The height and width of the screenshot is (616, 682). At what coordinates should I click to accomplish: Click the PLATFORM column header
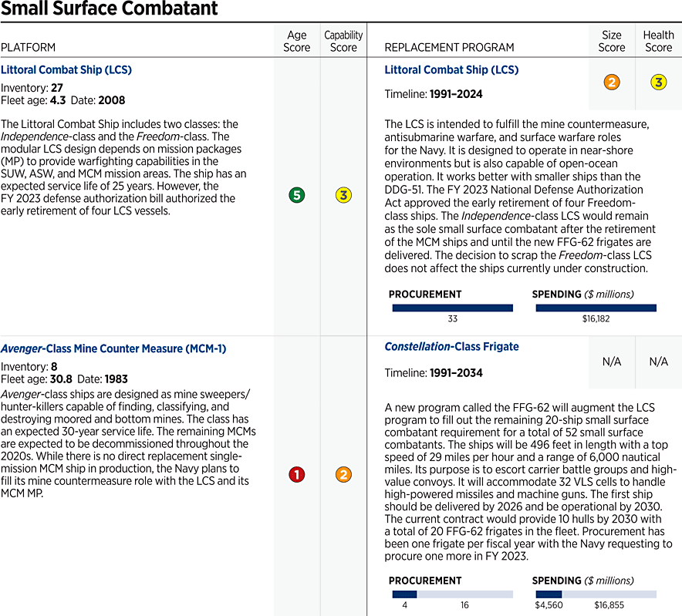click(x=29, y=48)
